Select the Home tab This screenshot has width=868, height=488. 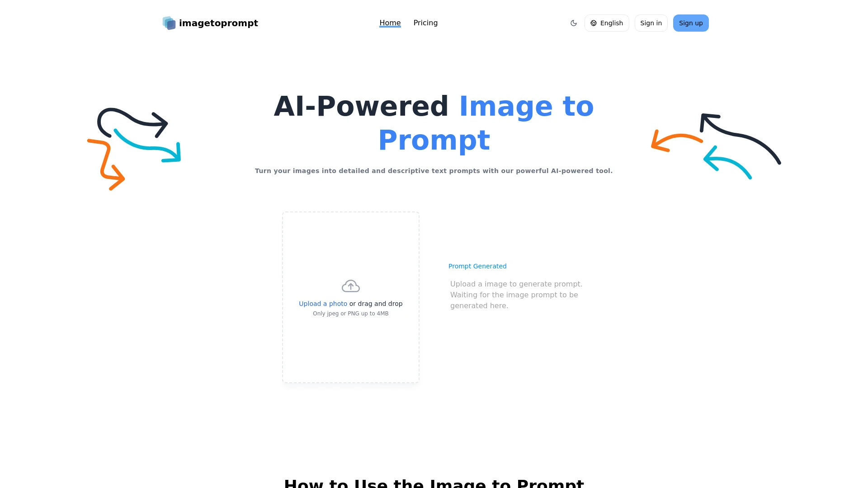click(x=390, y=23)
